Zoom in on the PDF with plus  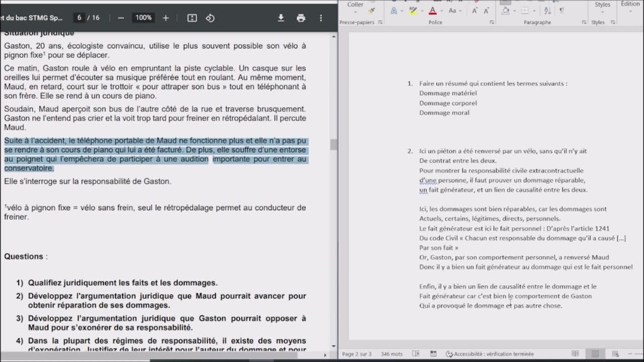tap(166, 18)
